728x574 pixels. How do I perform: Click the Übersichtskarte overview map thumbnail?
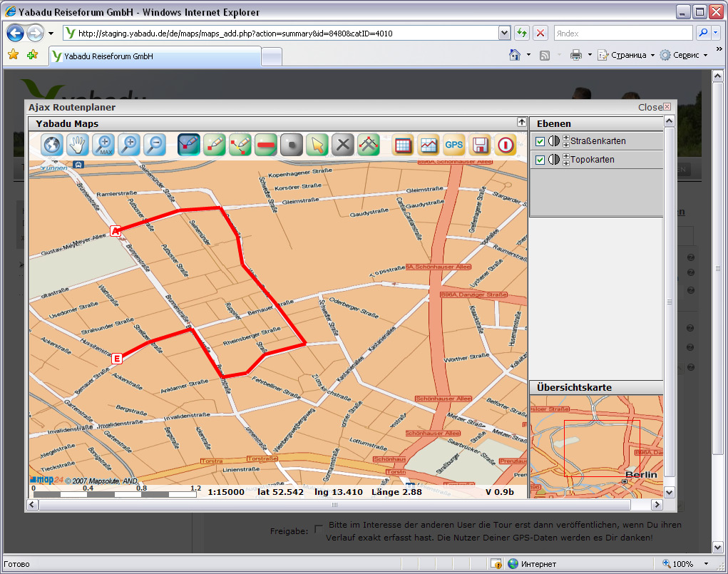tap(597, 447)
